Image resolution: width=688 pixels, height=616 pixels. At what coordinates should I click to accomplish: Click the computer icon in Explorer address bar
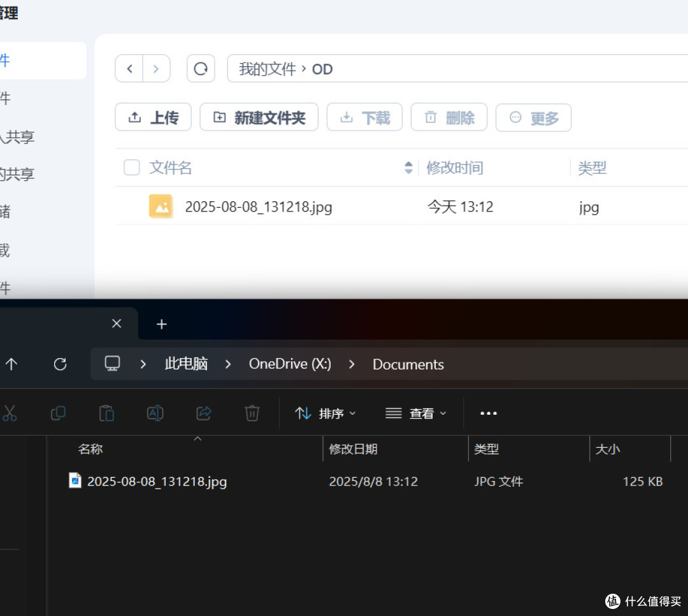112,364
